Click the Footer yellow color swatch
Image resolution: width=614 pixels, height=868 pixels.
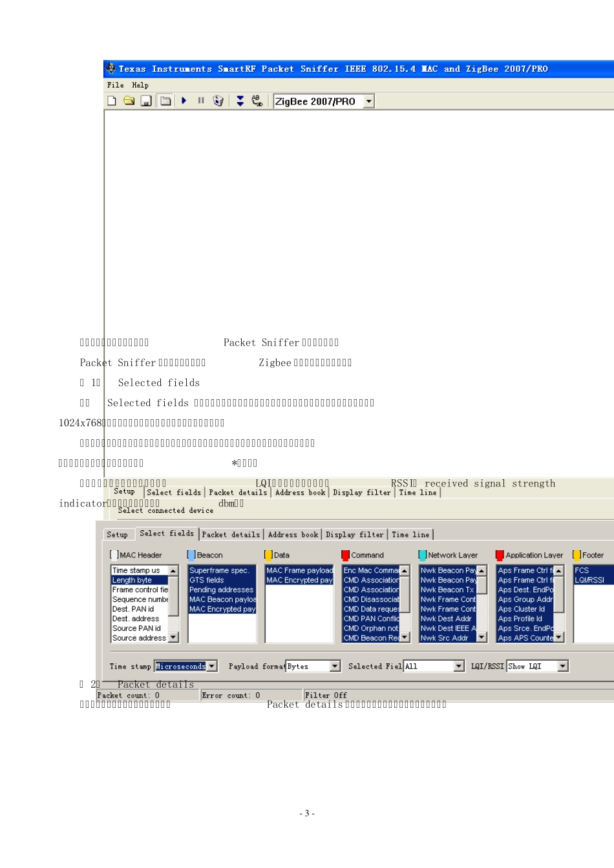click(x=577, y=555)
